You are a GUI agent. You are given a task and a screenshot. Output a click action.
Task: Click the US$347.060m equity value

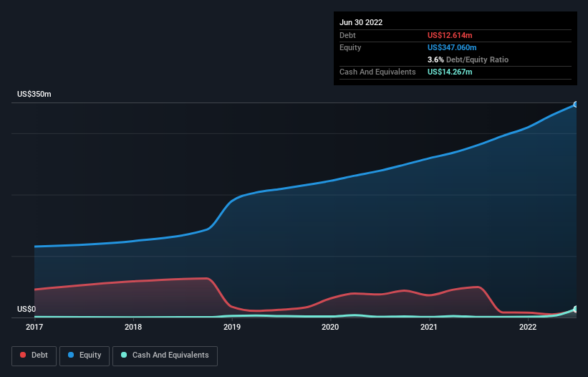[x=452, y=47]
